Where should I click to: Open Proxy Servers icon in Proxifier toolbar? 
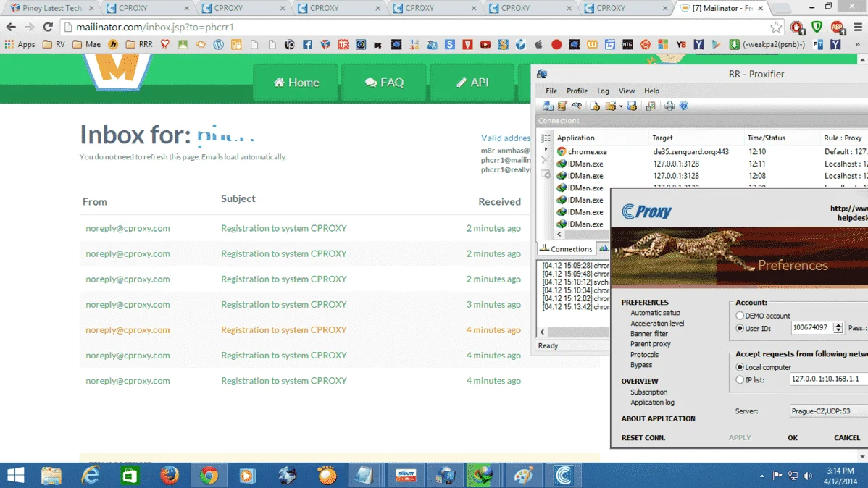pyautogui.click(x=548, y=106)
